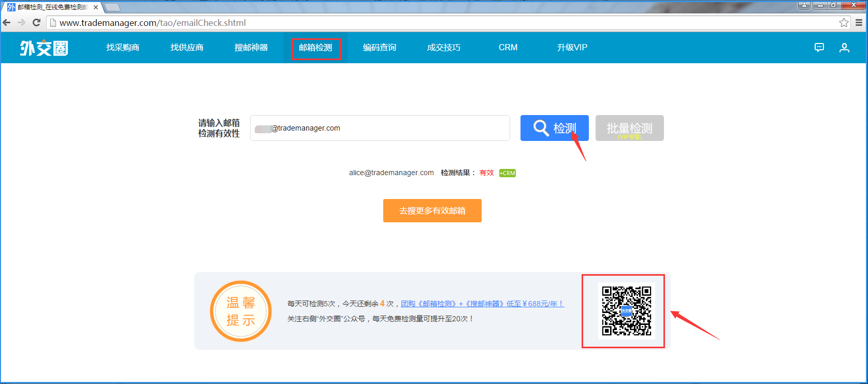Viewport: 868px width, 384px height.
Task: Open the user account profile icon
Action: point(844,48)
